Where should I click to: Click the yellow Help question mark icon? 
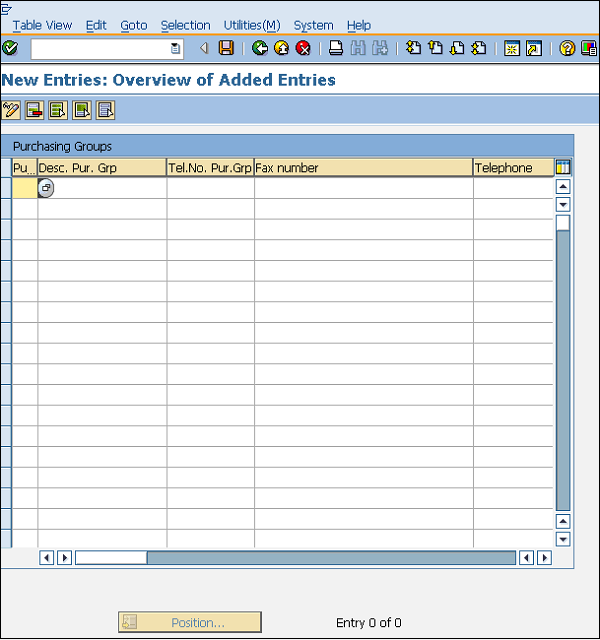[567, 48]
